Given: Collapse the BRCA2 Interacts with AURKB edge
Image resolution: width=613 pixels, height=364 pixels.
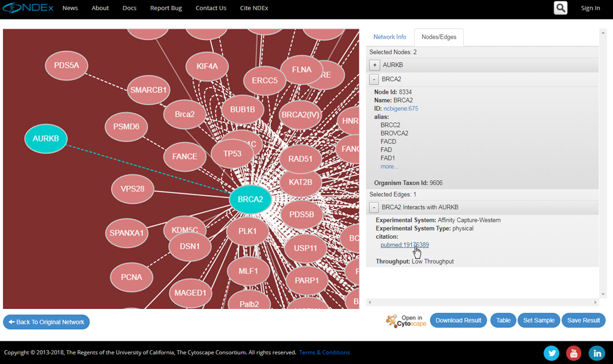Looking at the screenshot, I should click(374, 207).
